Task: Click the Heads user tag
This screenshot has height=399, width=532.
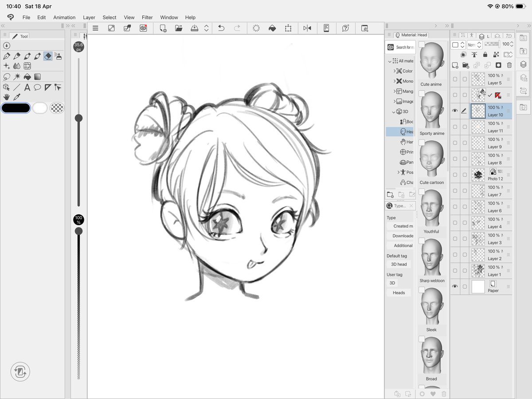Action: (399, 292)
